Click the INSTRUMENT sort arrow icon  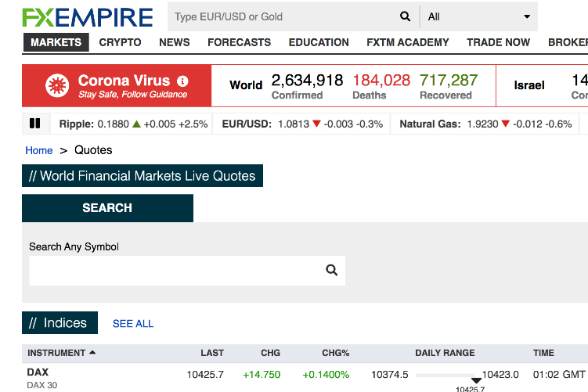pos(92,352)
